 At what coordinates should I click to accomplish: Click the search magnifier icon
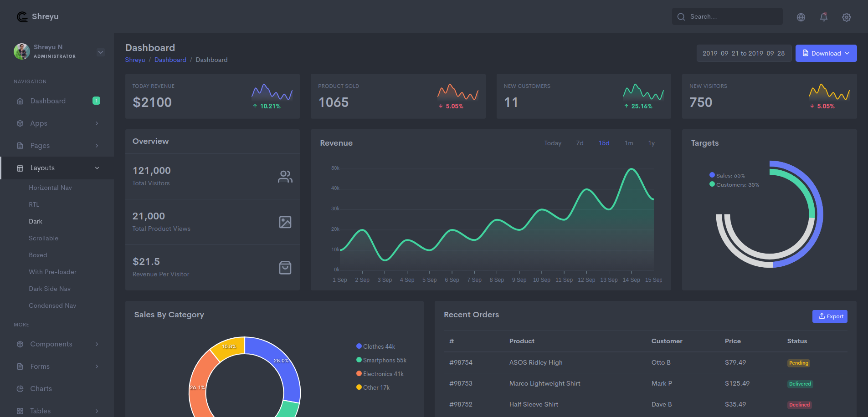click(681, 17)
